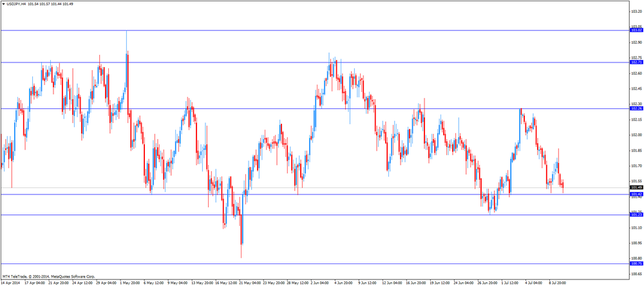Select the 103.02 horizontal line price tag
Screen dimensions: 644x286
click(x=636, y=30)
